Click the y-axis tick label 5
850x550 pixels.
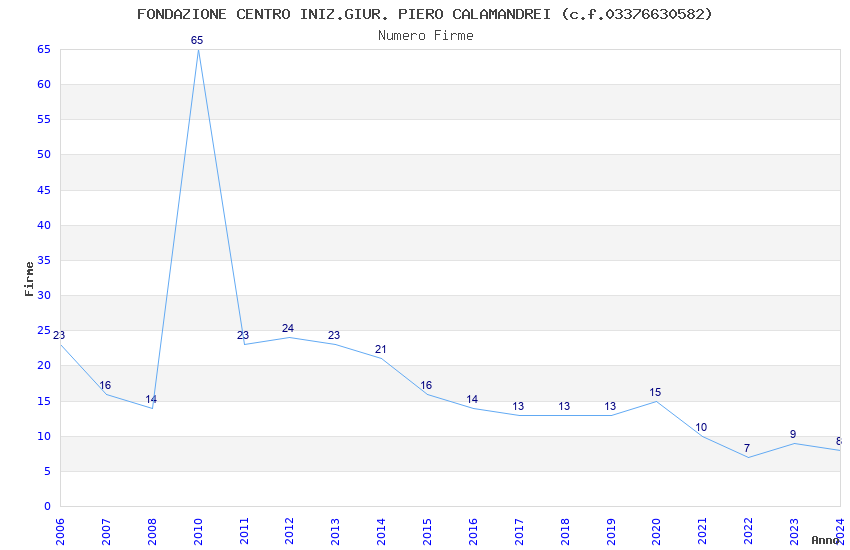pyautogui.click(x=47, y=471)
